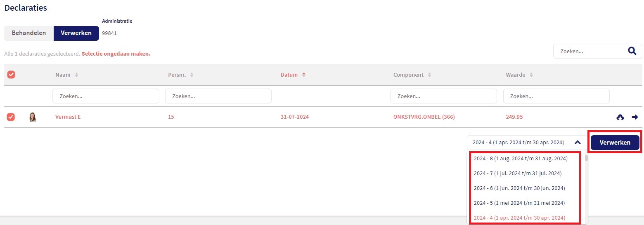The image size is (644, 225).
Task: Choose period 2024 - 6 option
Action: 519,188
